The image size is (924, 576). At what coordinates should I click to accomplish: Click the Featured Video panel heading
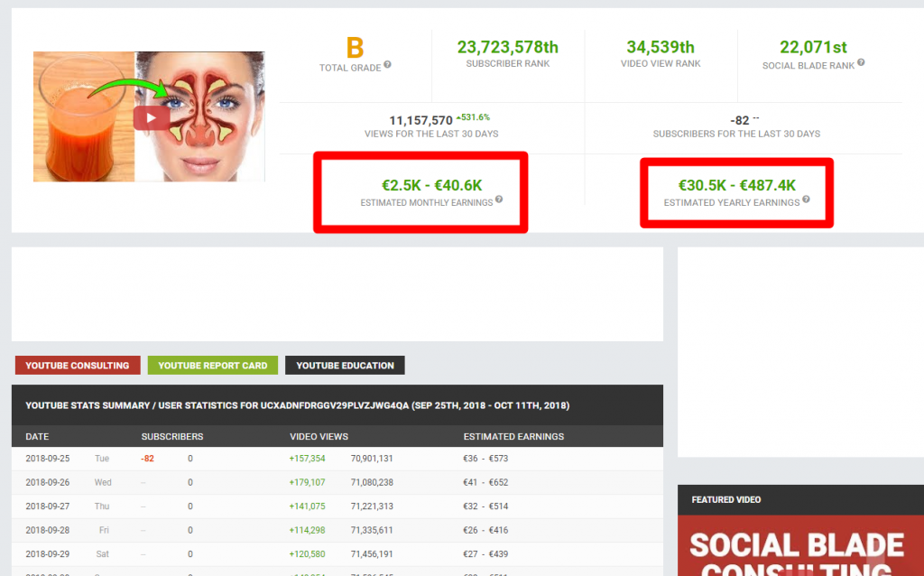point(726,499)
